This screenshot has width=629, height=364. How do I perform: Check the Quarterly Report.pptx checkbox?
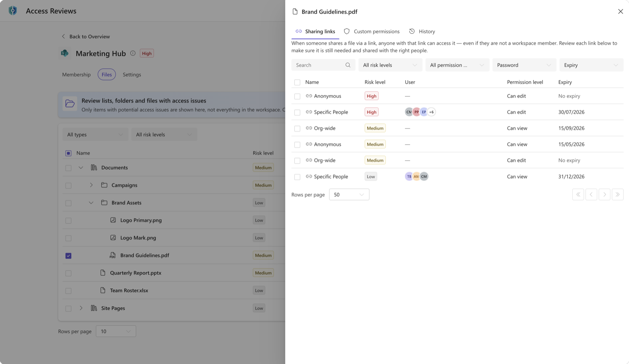click(x=68, y=273)
